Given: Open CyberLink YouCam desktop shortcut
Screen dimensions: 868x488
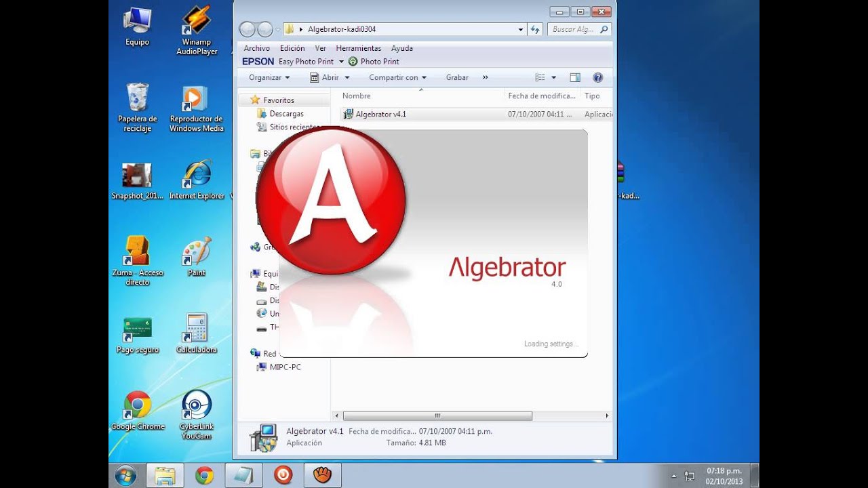Looking at the screenshot, I should coord(197,415).
